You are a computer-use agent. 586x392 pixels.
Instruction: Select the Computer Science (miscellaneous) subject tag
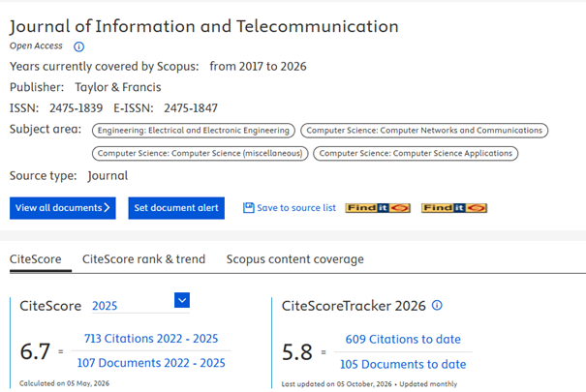(200, 154)
